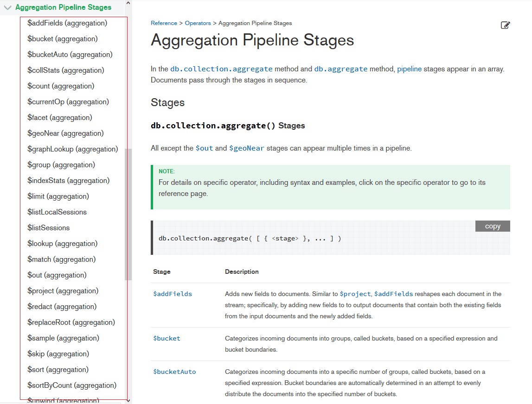Click the sidebar scrollbar down arrow
This screenshot has height=404, width=532.
point(128,400)
